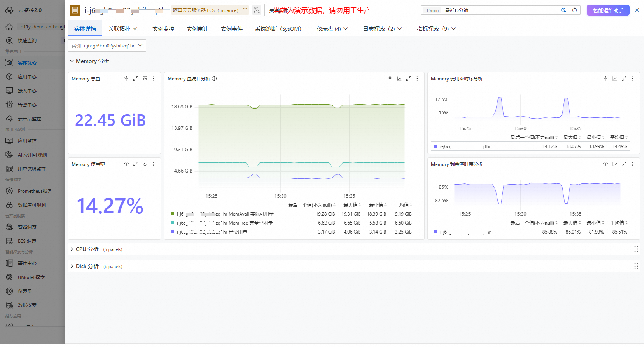Open the line chart icon in Memory 量统计分析
The height and width of the screenshot is (347, 644).
pyautogui.click(x=399, y=79)
